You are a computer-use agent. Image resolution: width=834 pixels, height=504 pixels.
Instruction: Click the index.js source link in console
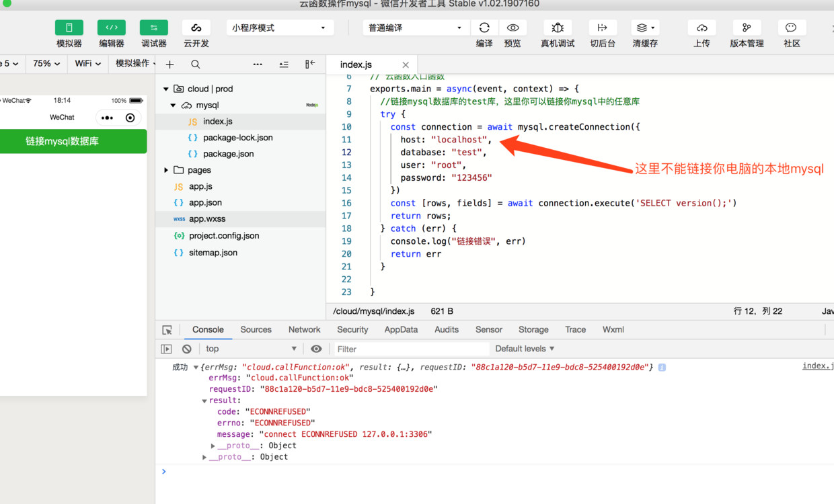[818, 366]
